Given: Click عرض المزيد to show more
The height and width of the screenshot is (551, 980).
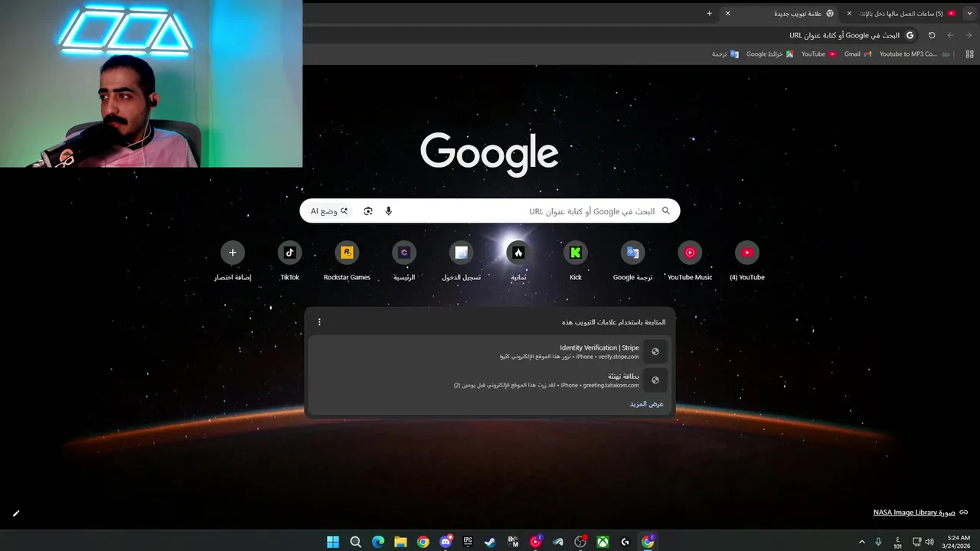Looking at the screenshot, I should pyautogui.click(x=647, y=404).
